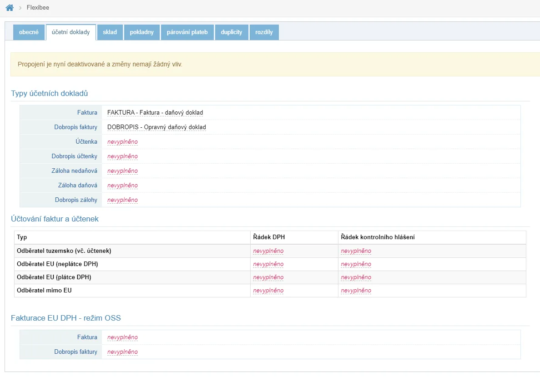
Task: Open the Flexibee breadcrumb link
Action: click(x=38, y=8)
